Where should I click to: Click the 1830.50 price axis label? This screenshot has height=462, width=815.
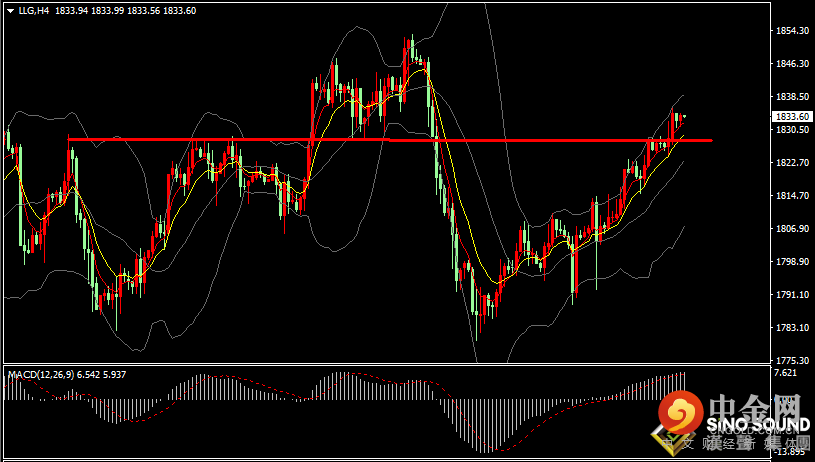point(792,129)
